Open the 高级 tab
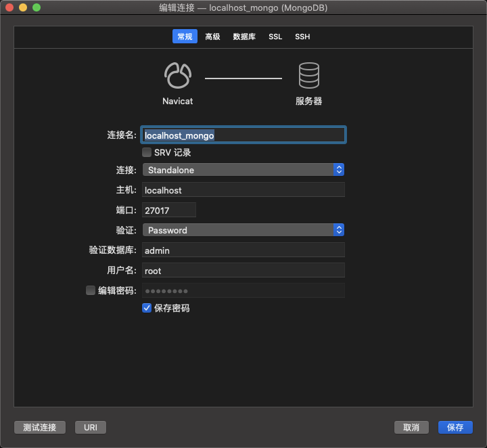 212,37
